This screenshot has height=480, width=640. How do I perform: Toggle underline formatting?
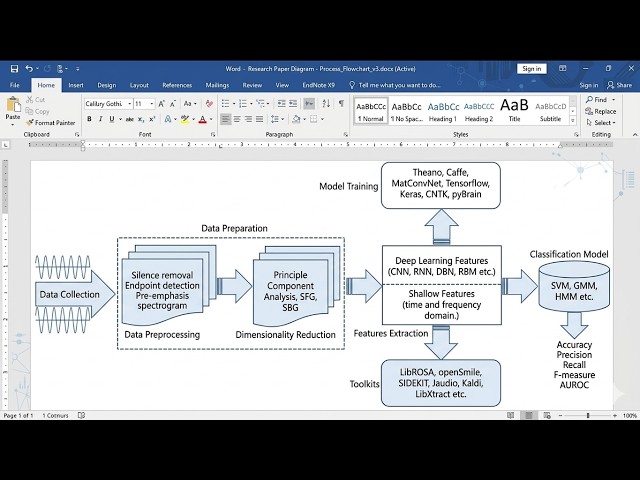111,119
